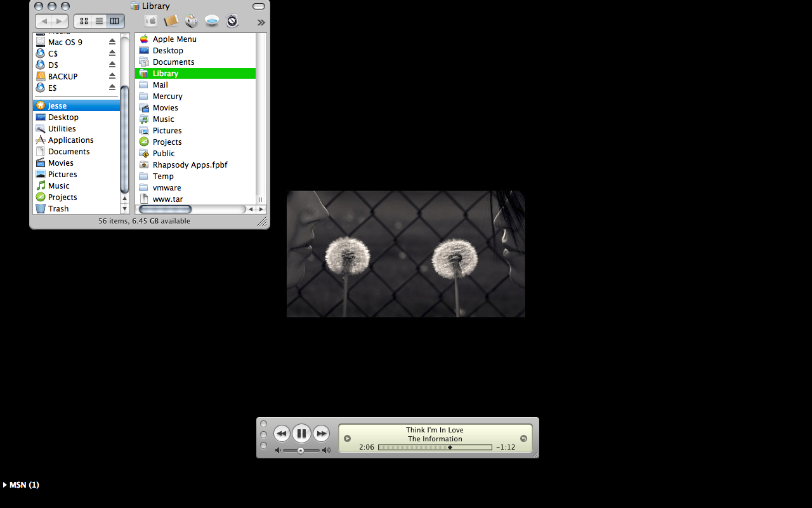The height and width of the screenshot is (508, 812).
Task: Eject the D$ network volume
Action: coord(112,65)
